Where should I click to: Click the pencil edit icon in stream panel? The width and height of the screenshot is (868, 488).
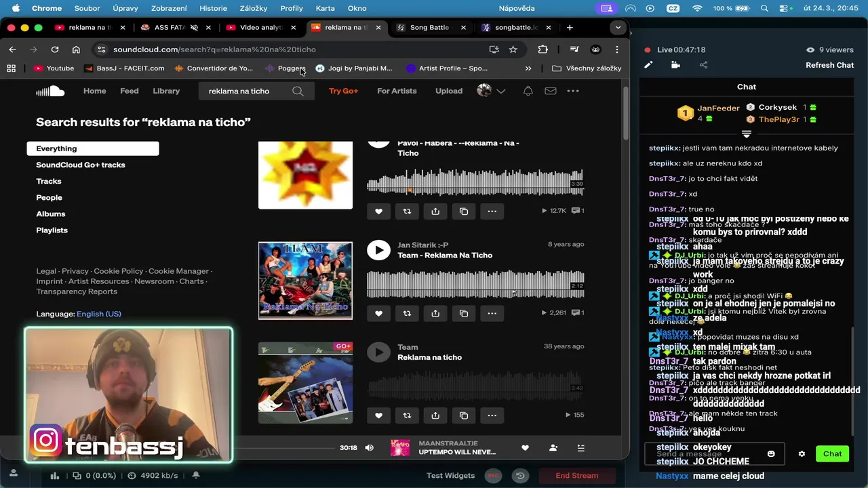pyautogui.click(x=648, y=65)
